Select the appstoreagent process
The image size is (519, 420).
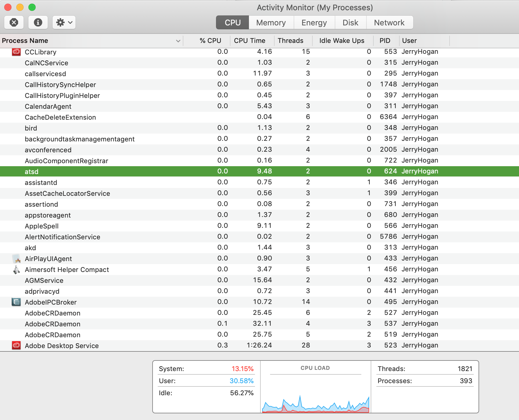259,215
